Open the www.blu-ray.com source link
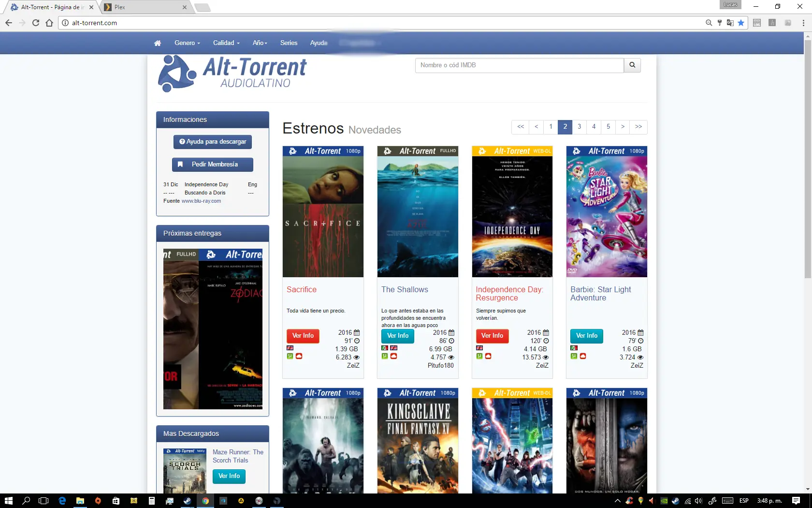Screen dimensions: 812x508 pos(201,201)
